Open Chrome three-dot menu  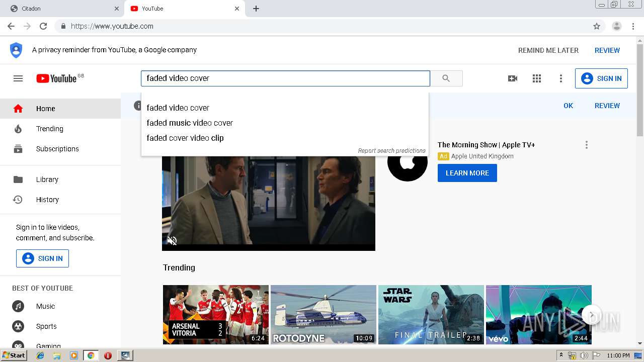click(633, 26)
